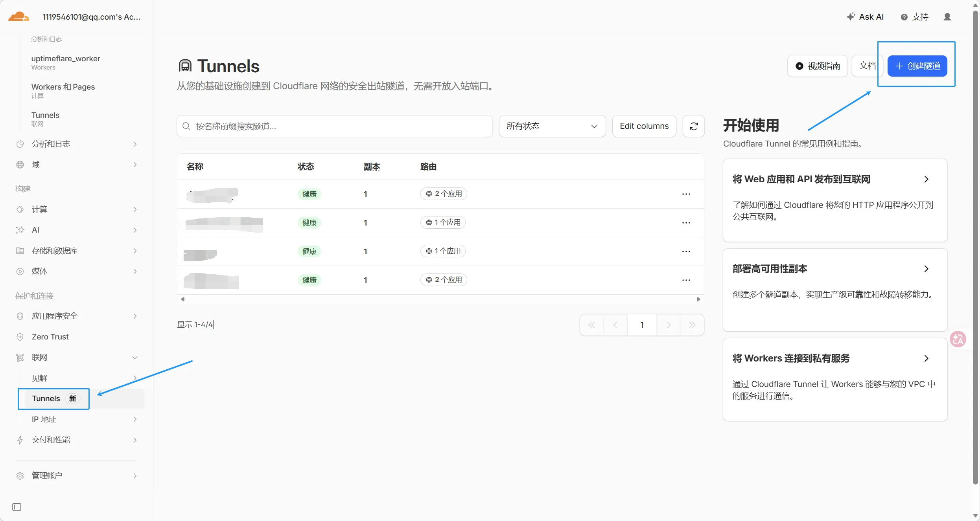Screen dimensions: 980x521
Task: Open the user profile icon
Action: [x=947, y=17]
